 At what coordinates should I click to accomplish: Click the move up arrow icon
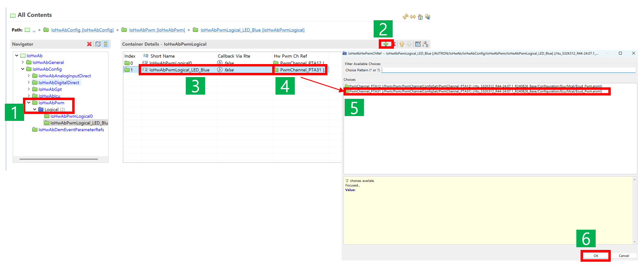[x=402, y=44]
